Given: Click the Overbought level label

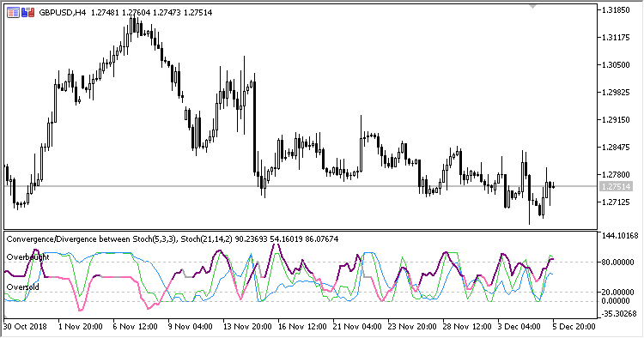Looking at the screenshot, I should [28, 257].
